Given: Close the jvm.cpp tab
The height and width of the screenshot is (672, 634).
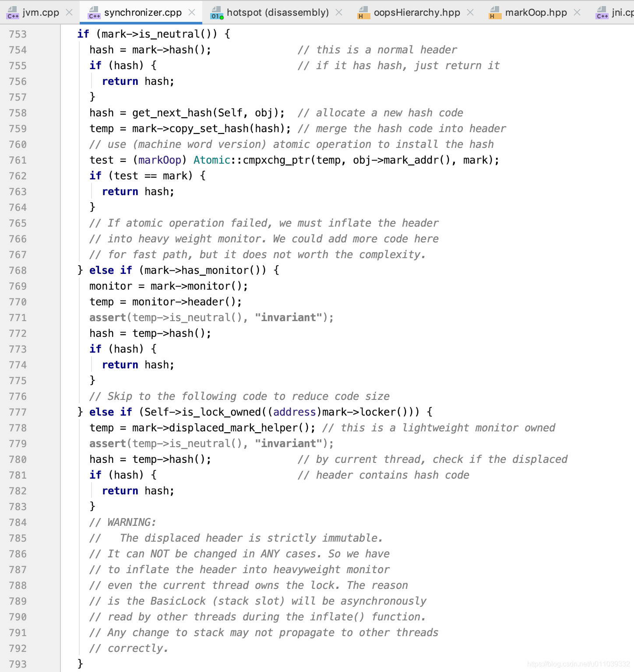Looking at the screenshot, I should pyautogui.click(x=69, y=13).
